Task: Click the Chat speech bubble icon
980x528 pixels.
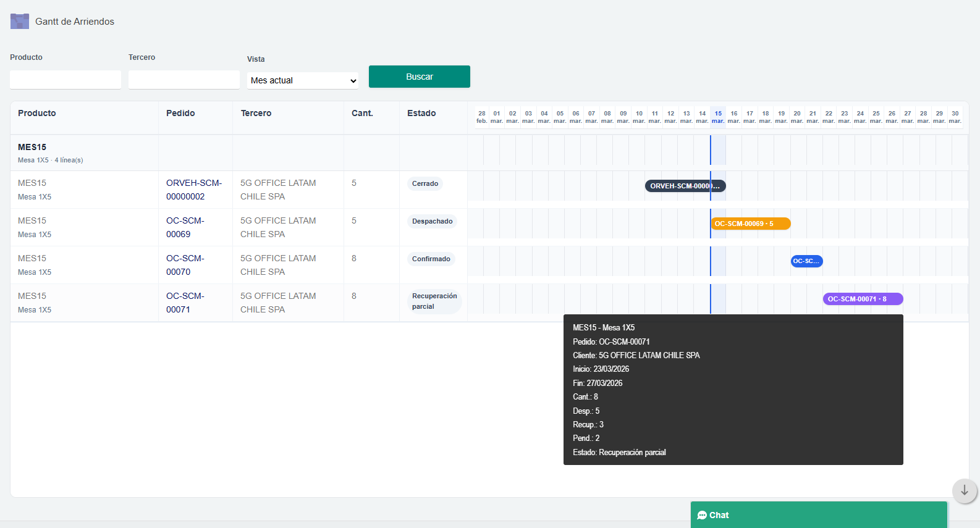Action: click(x=702, y=515)
